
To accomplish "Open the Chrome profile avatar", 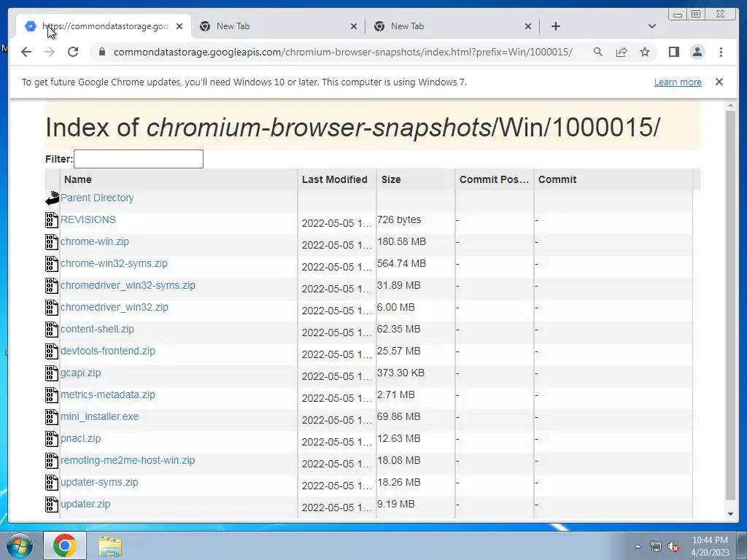I will coord(697,52).
